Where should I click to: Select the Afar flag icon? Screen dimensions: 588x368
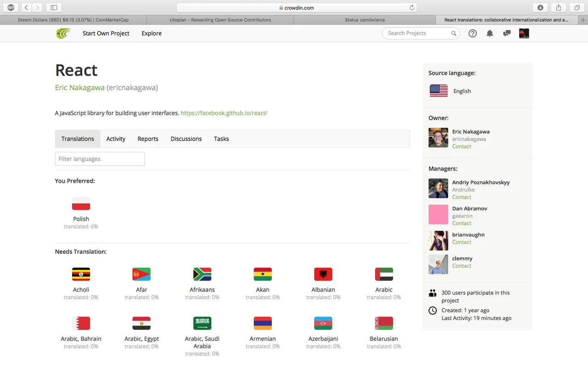coord(141,274)
